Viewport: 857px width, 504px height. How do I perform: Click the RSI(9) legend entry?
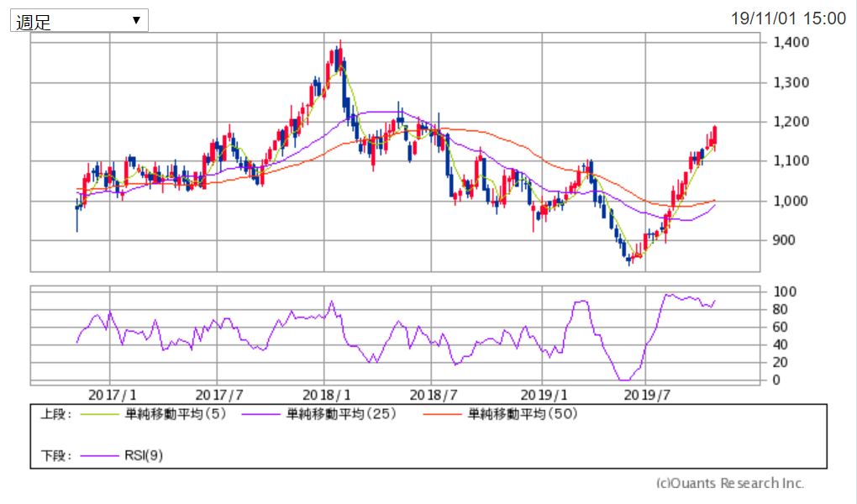[144, 455]
